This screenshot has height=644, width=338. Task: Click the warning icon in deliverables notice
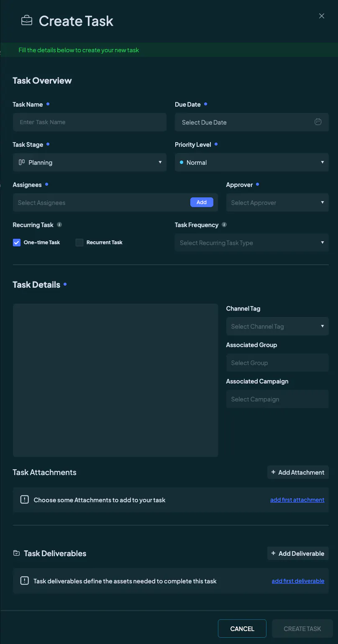[x=25, y=581]
